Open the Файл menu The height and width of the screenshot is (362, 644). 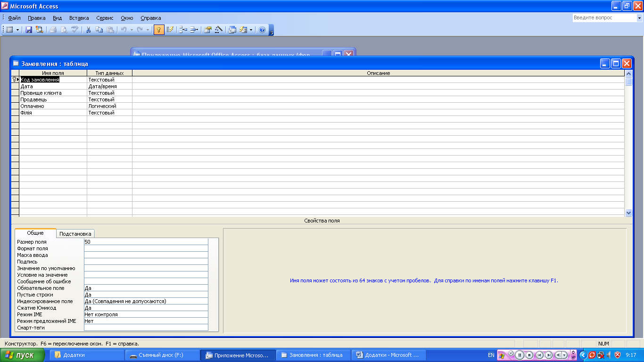pos(14,18)
